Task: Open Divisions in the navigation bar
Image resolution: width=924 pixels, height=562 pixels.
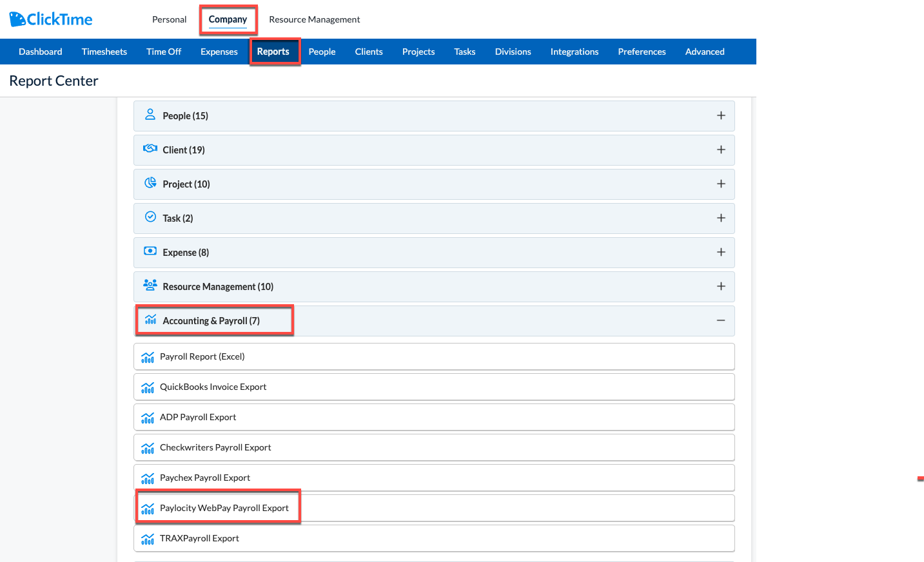Action: tap(513, 52)
